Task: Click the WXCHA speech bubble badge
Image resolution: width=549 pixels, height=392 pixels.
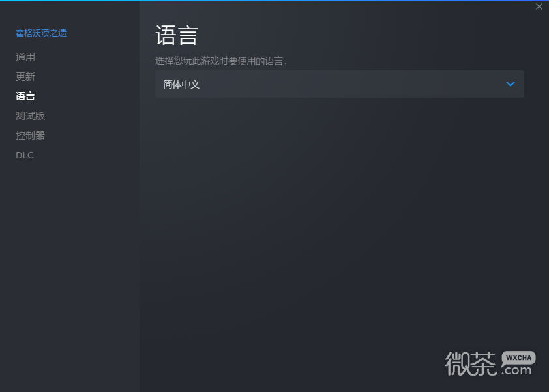Action: point(518,357)
